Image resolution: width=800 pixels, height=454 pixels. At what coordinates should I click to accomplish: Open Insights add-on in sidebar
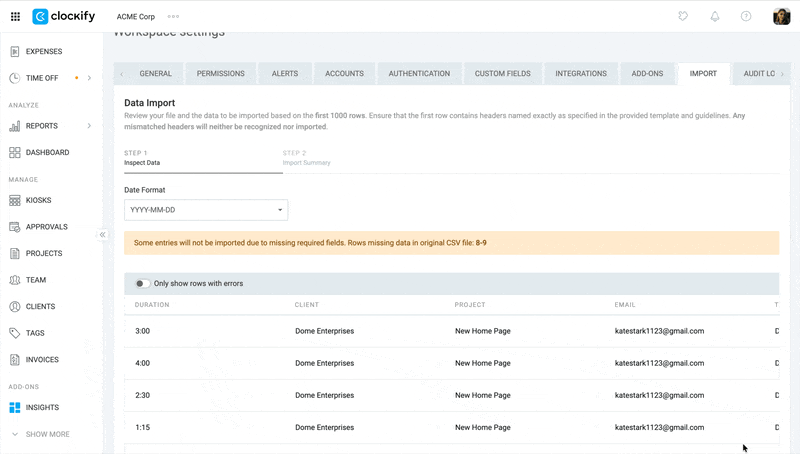click(x=42, y=408)
